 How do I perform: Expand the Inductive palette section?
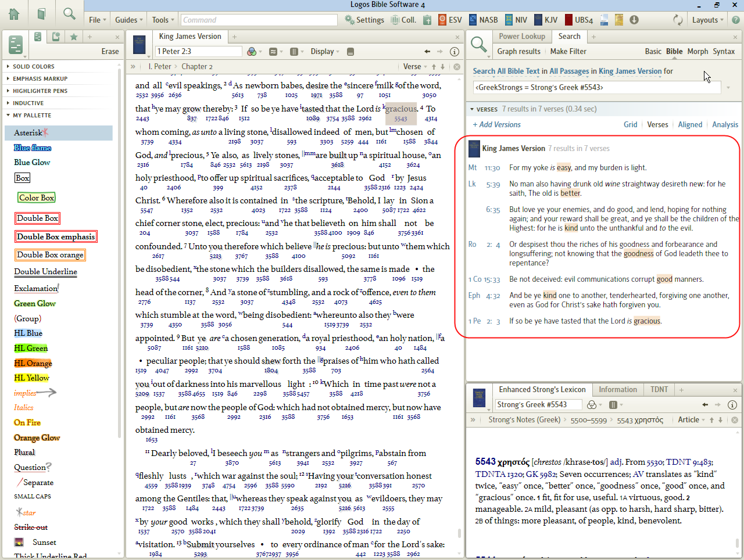coord(28,103)
